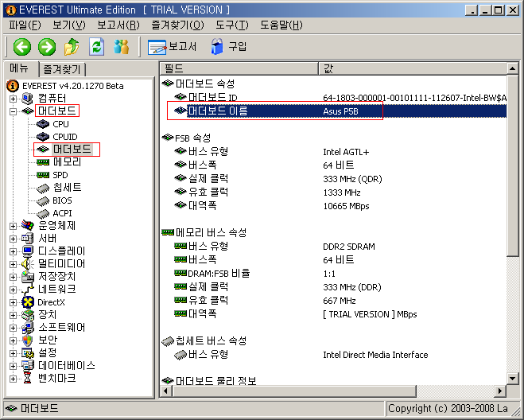Select the 소프트웨어 tree item

[x=61, y=328]
